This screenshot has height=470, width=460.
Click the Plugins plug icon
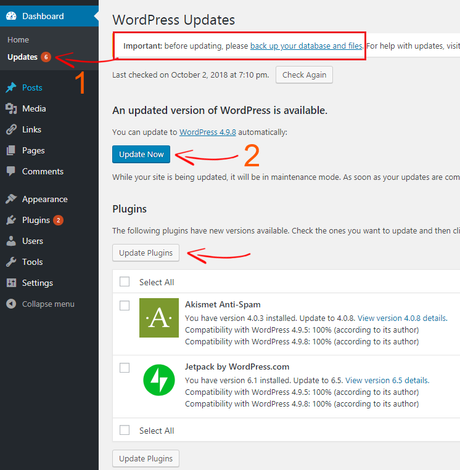[x=11, y=220]
